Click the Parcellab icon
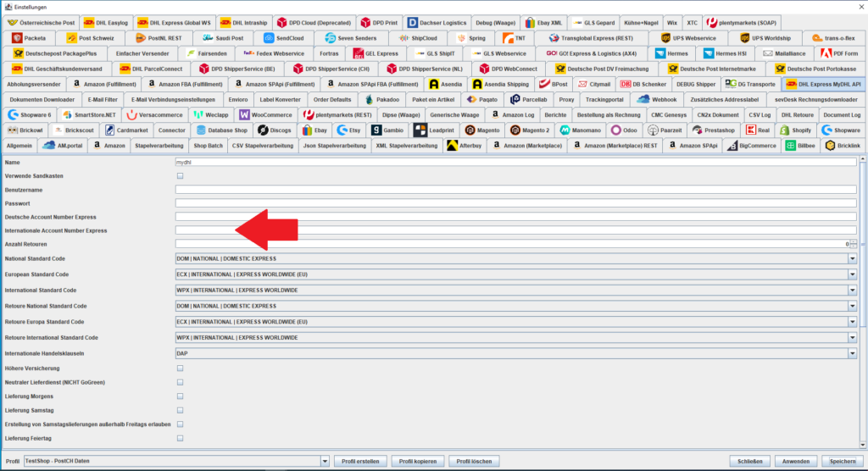The height and width of the screenshot is (471, 868). [x=515, y=100]
